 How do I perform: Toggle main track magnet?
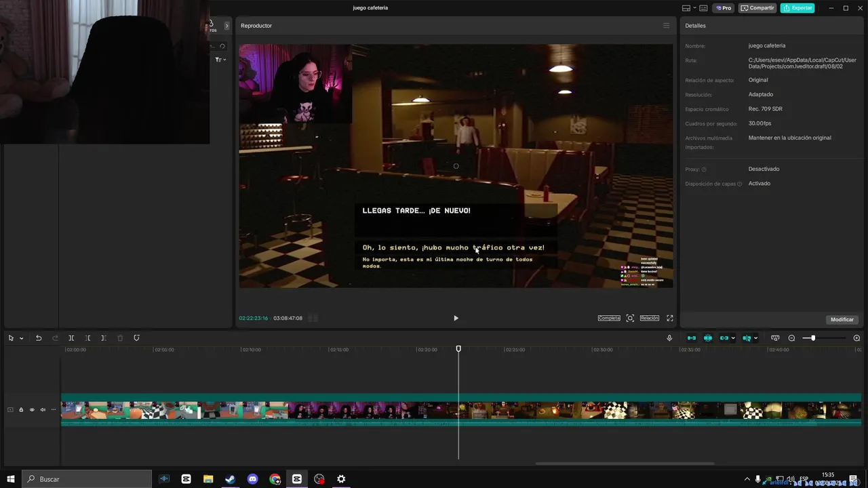coord(692,338)
